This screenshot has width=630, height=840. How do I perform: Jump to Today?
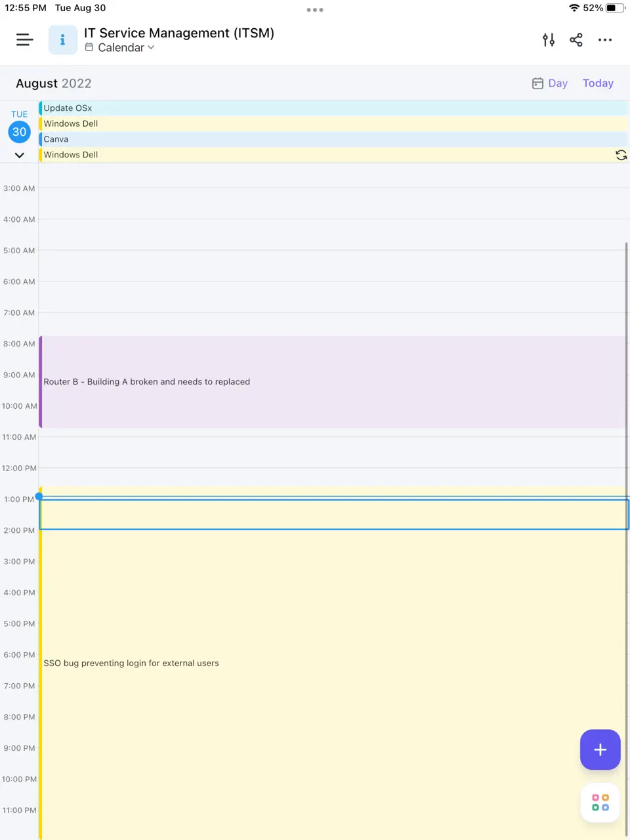pos(598,83)
